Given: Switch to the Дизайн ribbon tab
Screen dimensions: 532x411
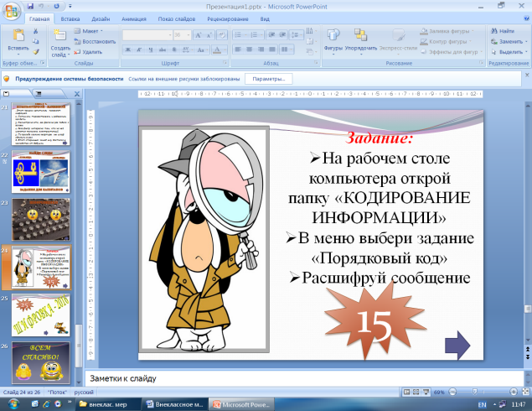Looking at the screenshot, I should point(101,19).
